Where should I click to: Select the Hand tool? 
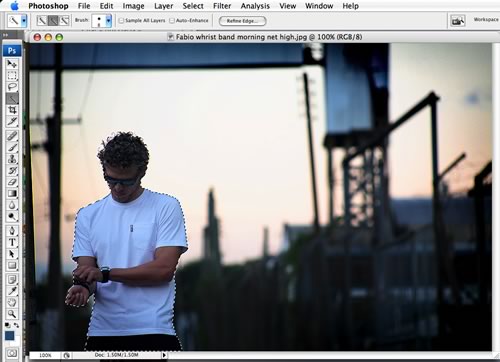[12, 302]
